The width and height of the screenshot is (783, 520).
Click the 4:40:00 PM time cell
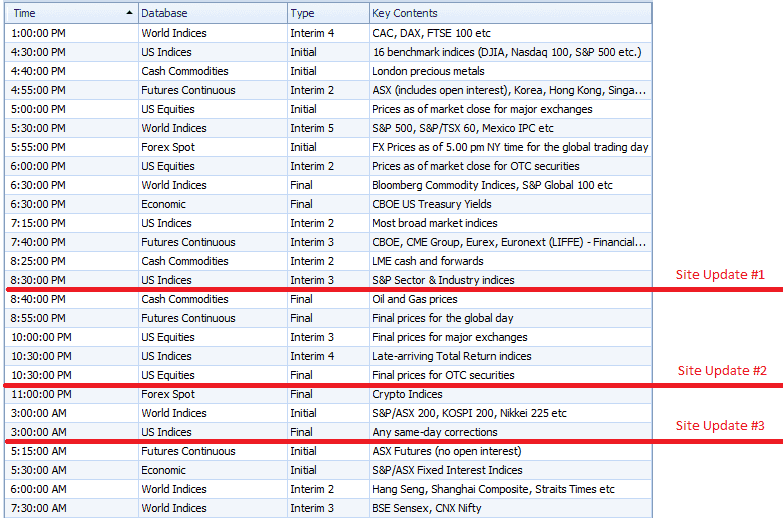click(x=39, y=71)
